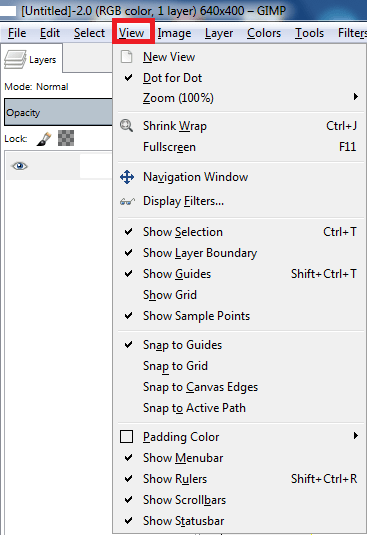Close the open View menu

(x=131, y=33)
